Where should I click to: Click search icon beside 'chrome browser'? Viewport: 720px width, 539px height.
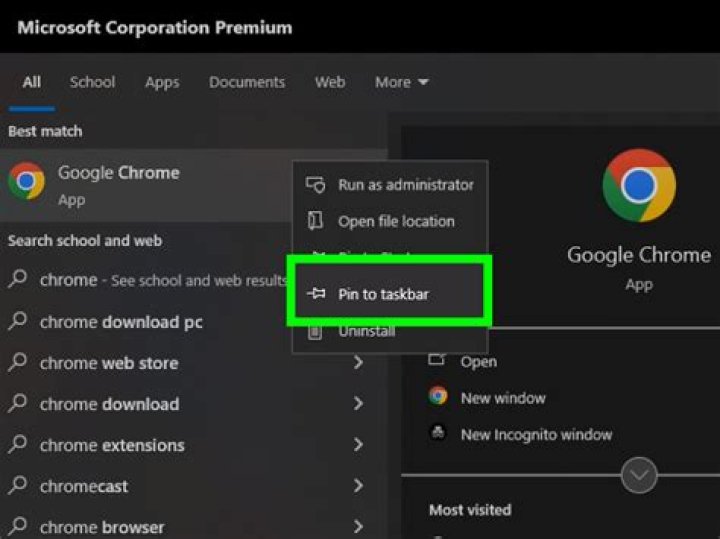(17, 526)
